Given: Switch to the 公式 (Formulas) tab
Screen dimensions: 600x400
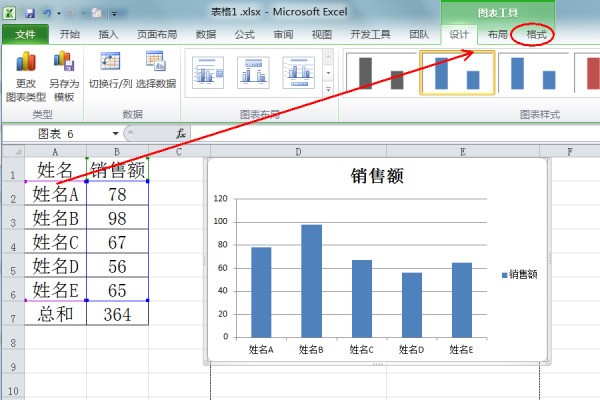Looking at the screenshot, I should pos(245,35).
